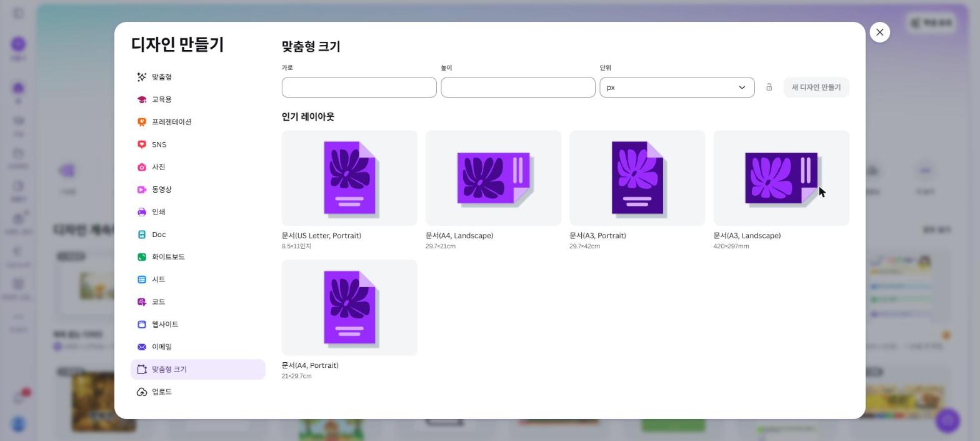
Task: Click the 화이트보드 green icon
Action: coord(142,257)
